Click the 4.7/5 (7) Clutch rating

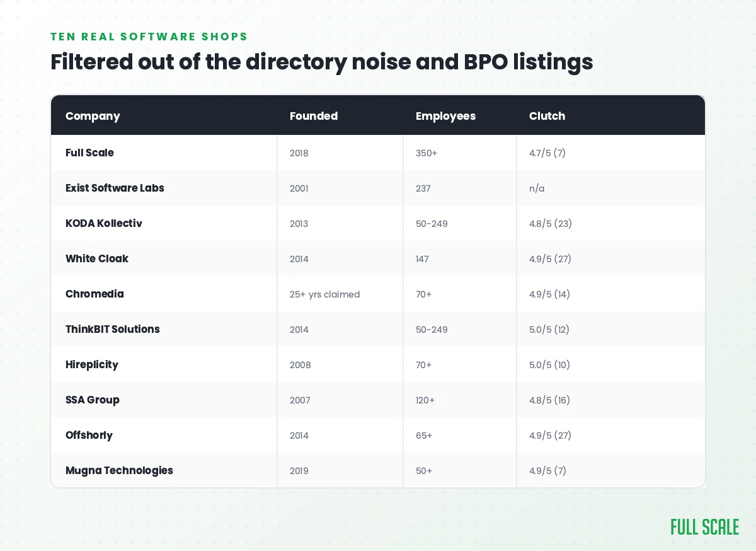click(x=547, y=153)
